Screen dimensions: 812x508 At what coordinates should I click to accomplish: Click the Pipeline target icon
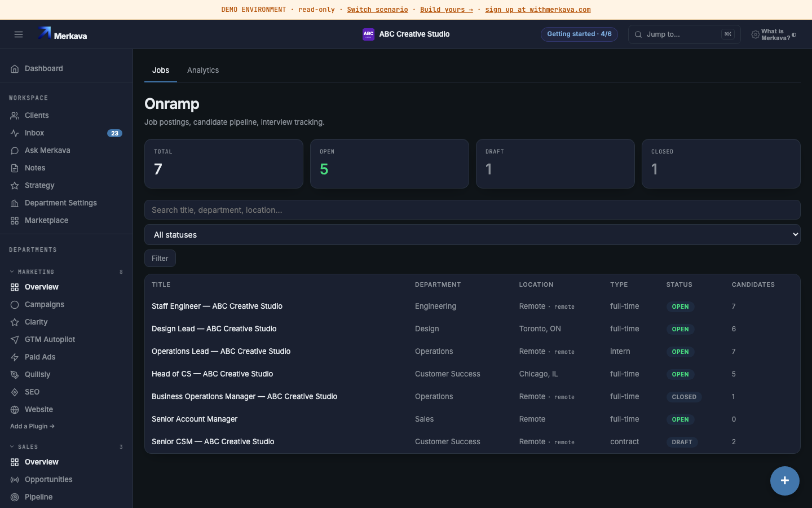[x=15, y=497]
